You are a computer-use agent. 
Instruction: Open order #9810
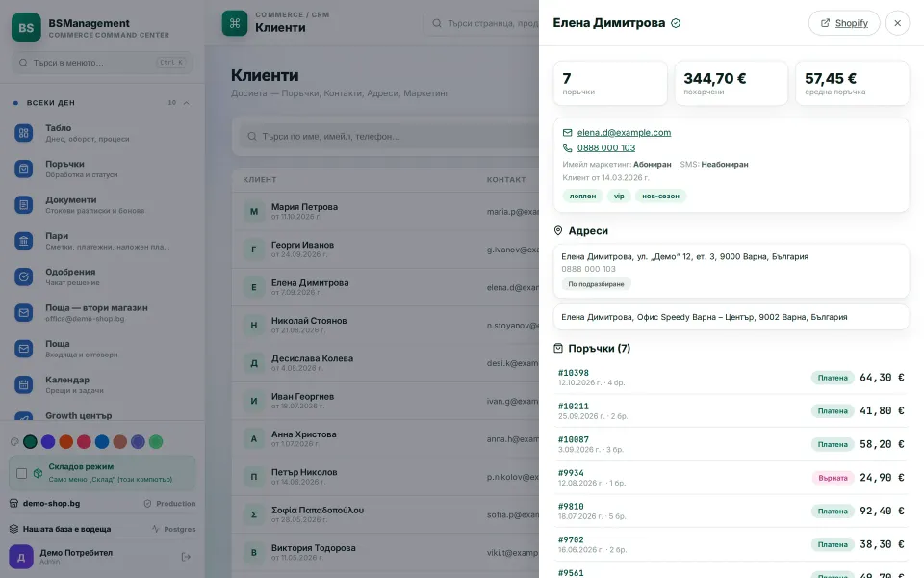pos(731,511)
